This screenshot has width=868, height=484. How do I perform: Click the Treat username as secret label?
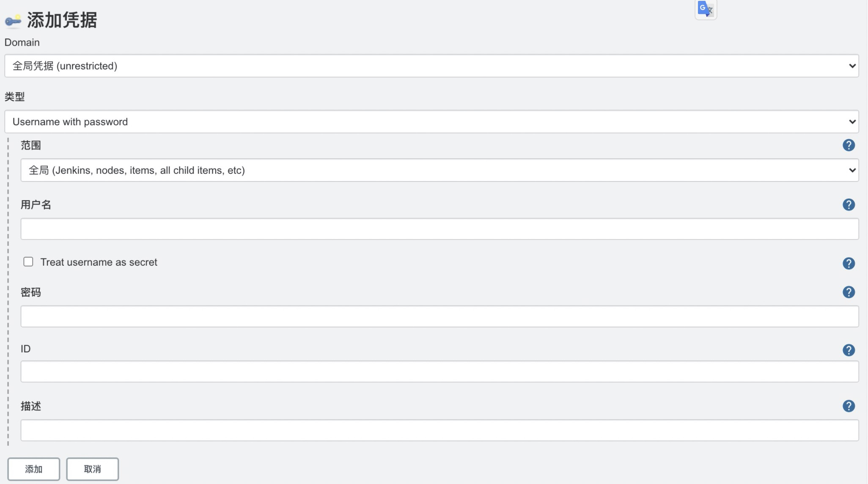pyautogui.click(x=99, y=262)
